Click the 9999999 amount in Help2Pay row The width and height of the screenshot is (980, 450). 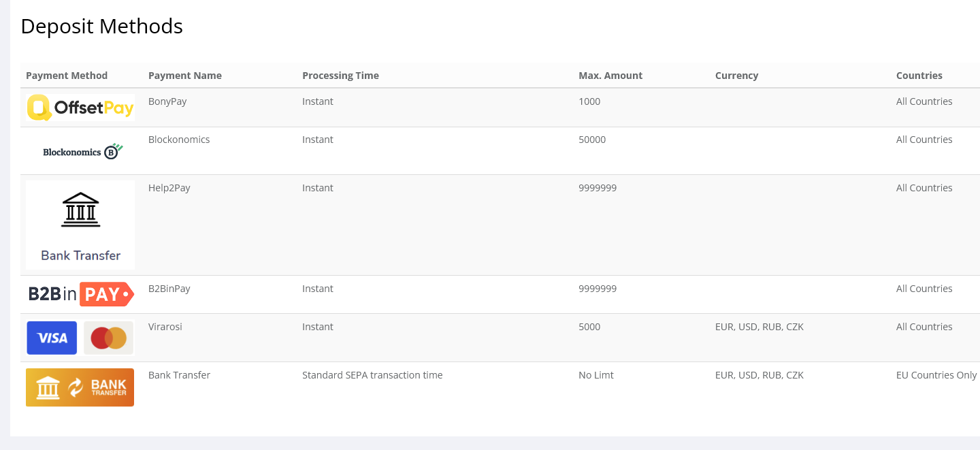(598, 188)
